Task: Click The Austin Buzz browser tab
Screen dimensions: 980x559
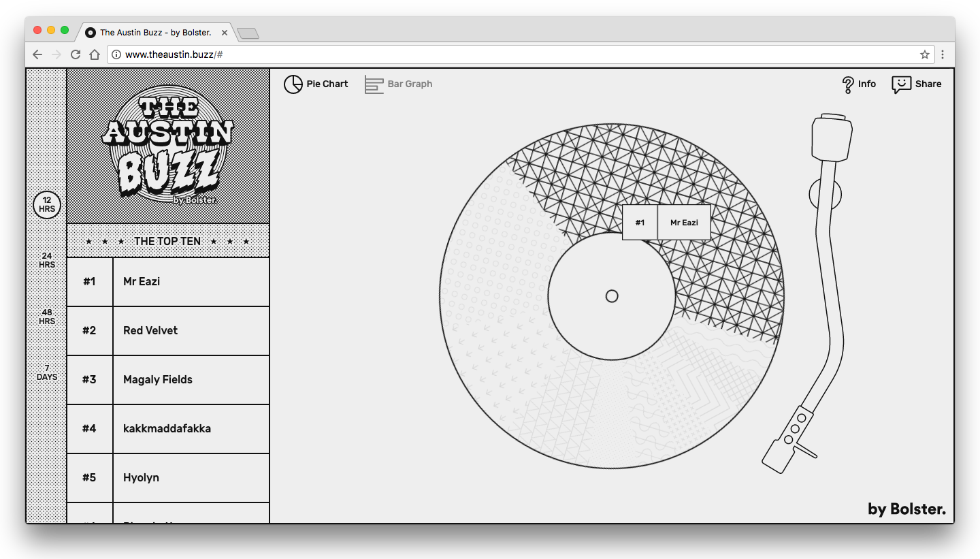Action: tap(156, 32)
